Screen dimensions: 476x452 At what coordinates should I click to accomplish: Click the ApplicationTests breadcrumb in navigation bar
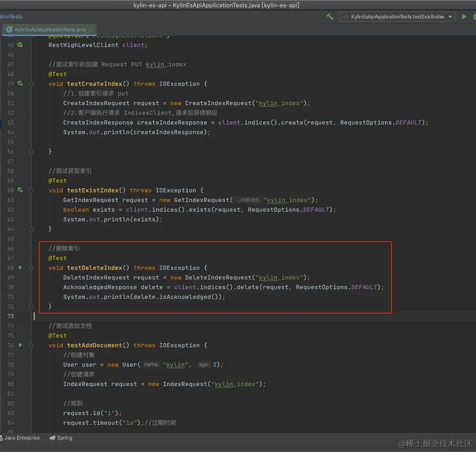click(11, 17)
